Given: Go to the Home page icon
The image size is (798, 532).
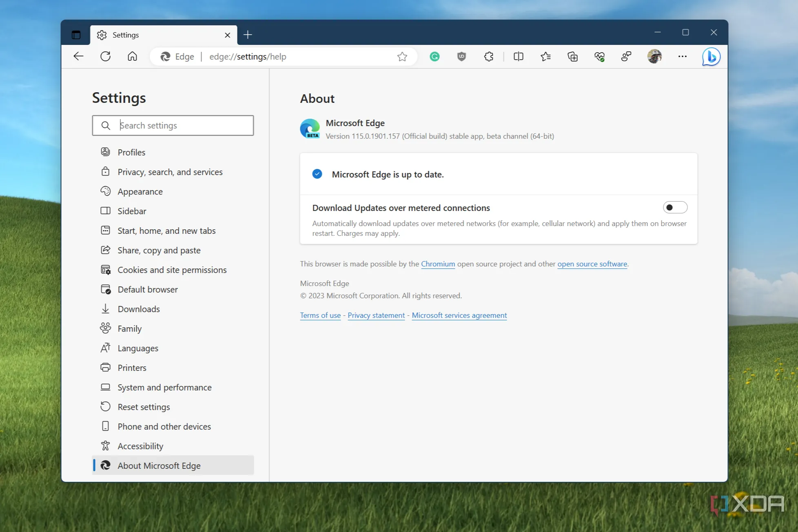Looking at the screenshot, I should (x=132, y=56).
